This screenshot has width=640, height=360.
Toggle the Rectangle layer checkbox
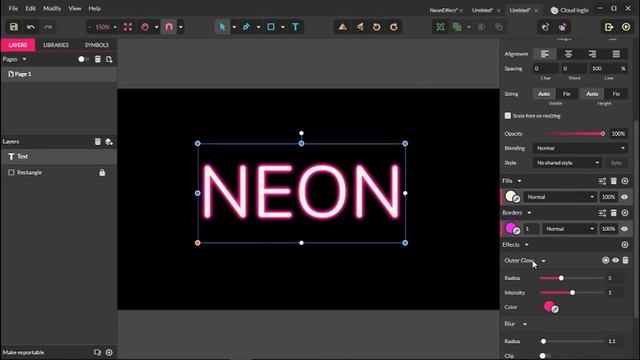click(x=11, y=173)
